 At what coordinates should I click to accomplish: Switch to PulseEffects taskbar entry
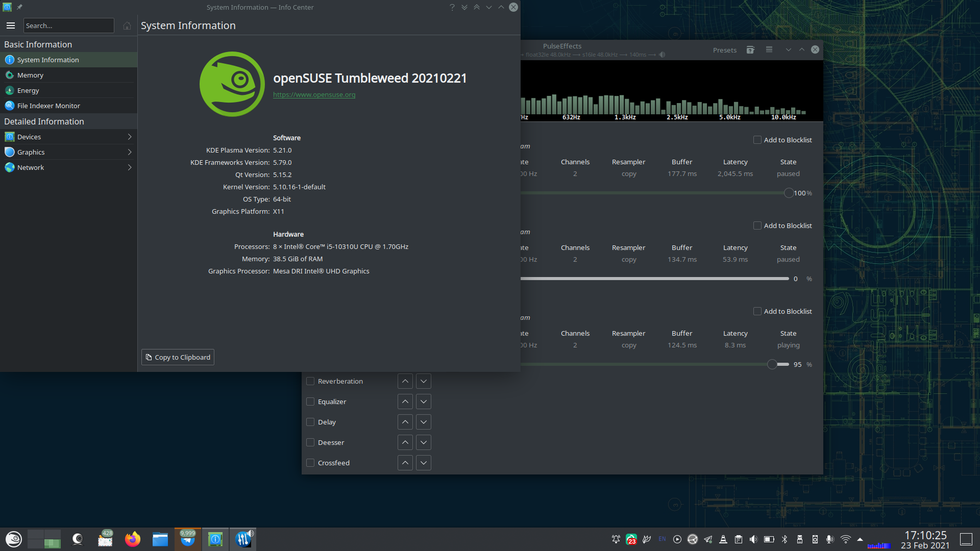pyautogui.click(x=243, y=539)
